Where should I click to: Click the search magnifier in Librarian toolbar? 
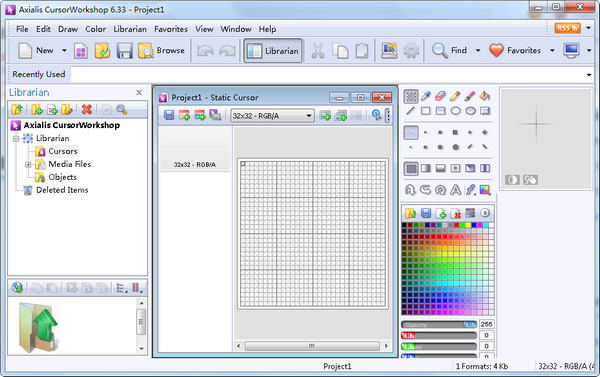click(122, 109)
